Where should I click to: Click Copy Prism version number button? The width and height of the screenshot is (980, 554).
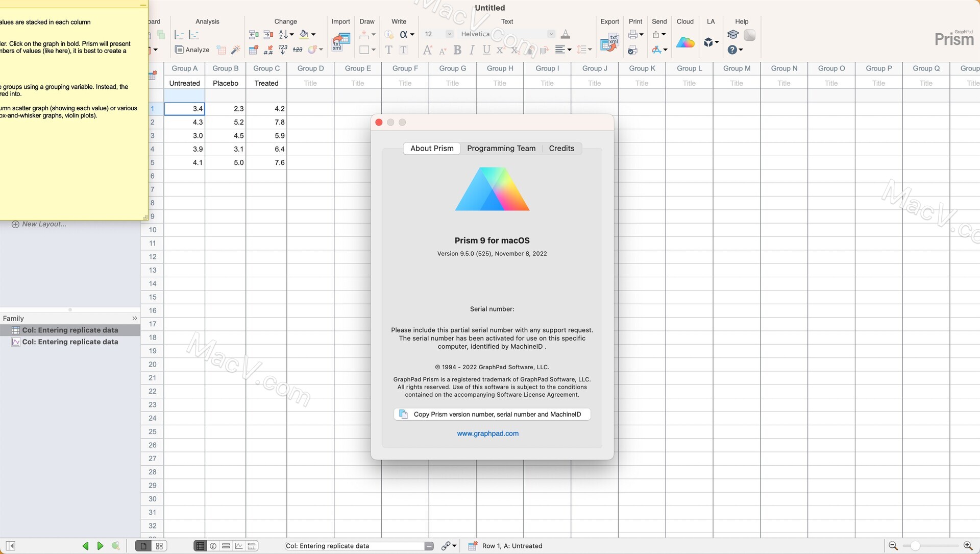(x=492, y=414)
